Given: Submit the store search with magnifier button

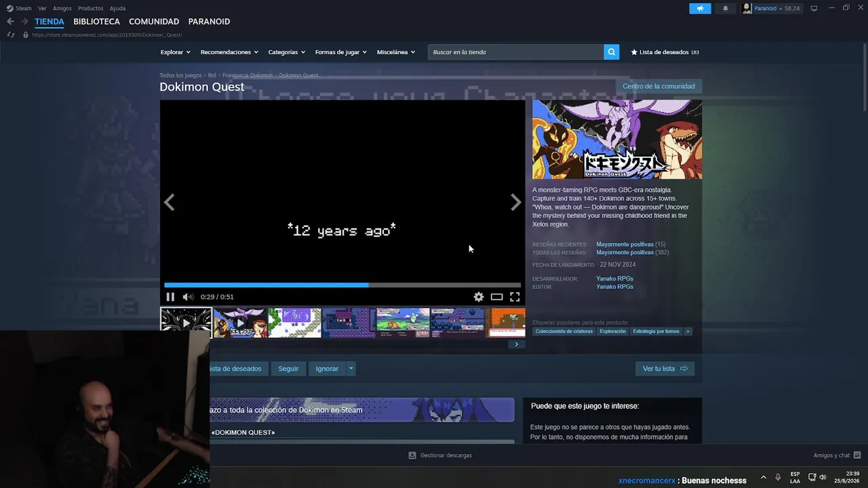Looking at the screenshot, I should click(612, 52).
